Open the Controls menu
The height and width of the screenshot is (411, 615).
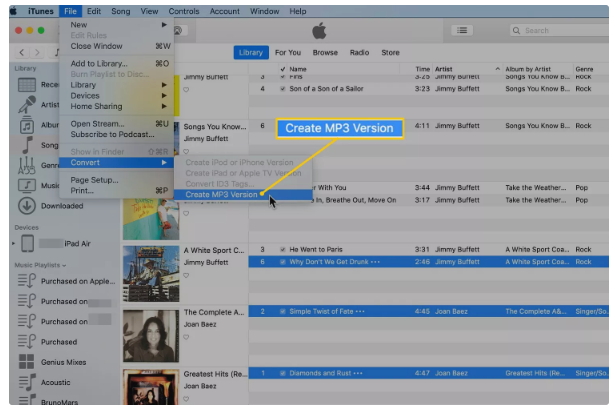coord(184,11)
